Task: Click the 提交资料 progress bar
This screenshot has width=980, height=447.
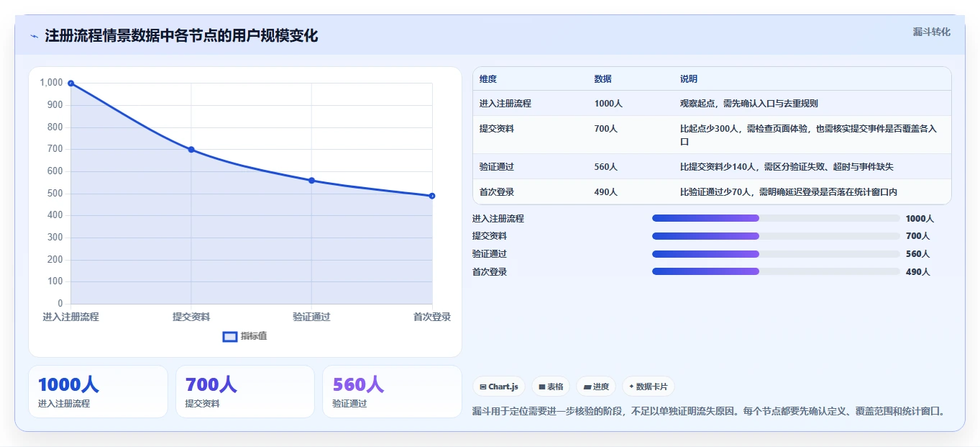Action: tap(776, 236)
